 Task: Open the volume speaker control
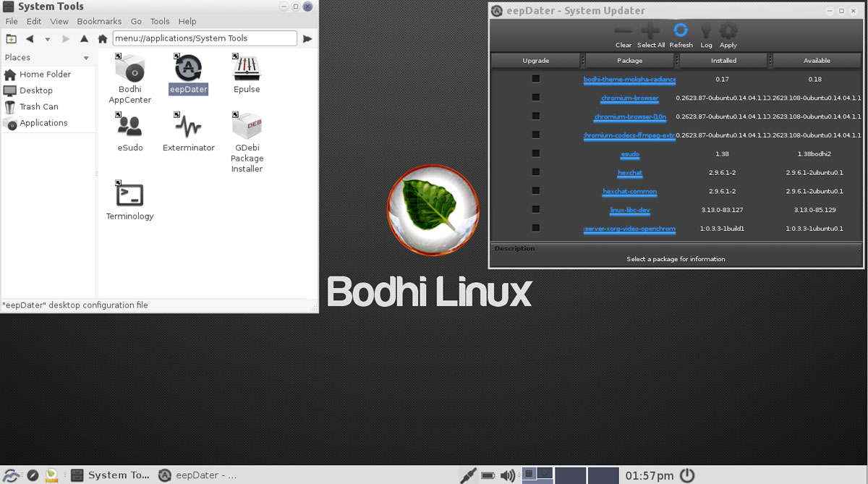tap(508, 475)
